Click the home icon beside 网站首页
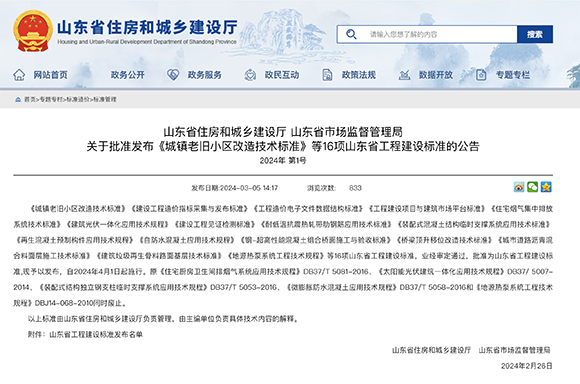This screenshot has width=580, height=384. click(19, 75)
